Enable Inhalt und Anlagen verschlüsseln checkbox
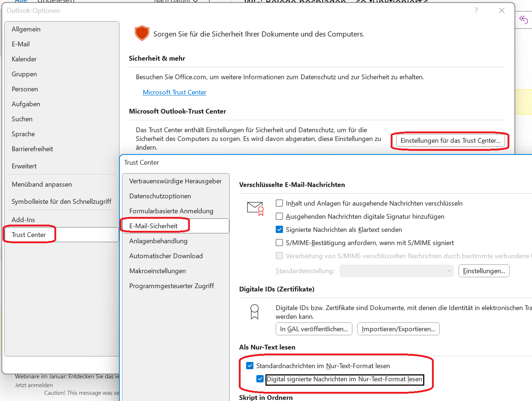532x401 pixels. coord(279,203)
